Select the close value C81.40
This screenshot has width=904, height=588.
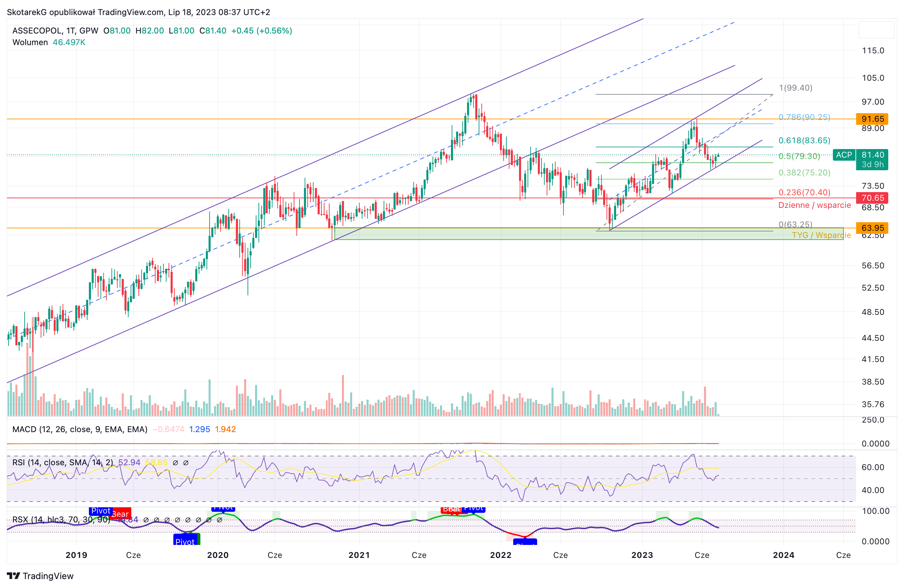point(213,31)
